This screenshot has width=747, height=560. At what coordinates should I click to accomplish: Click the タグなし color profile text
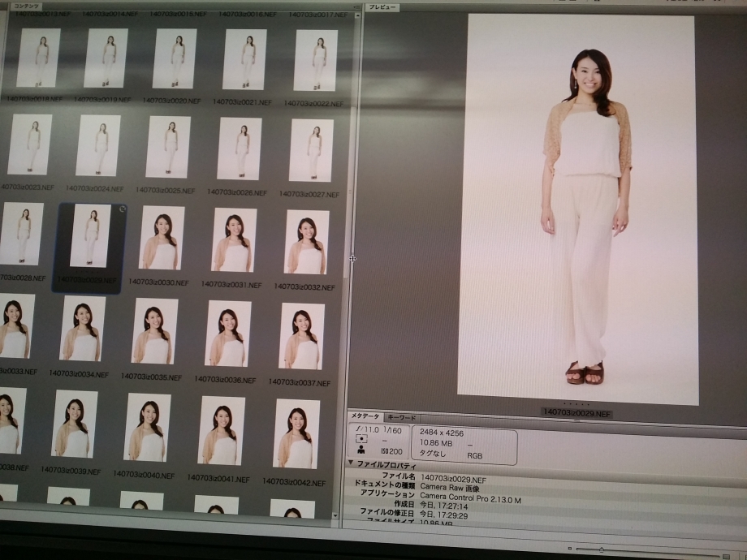tap(433, 454)
